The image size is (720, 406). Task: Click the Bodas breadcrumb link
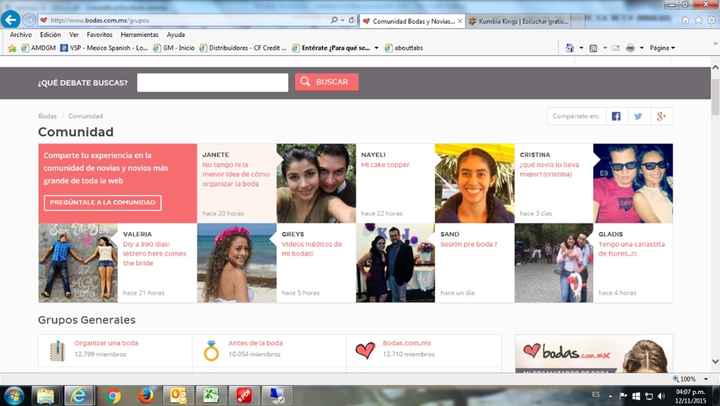tap(47, 116)
